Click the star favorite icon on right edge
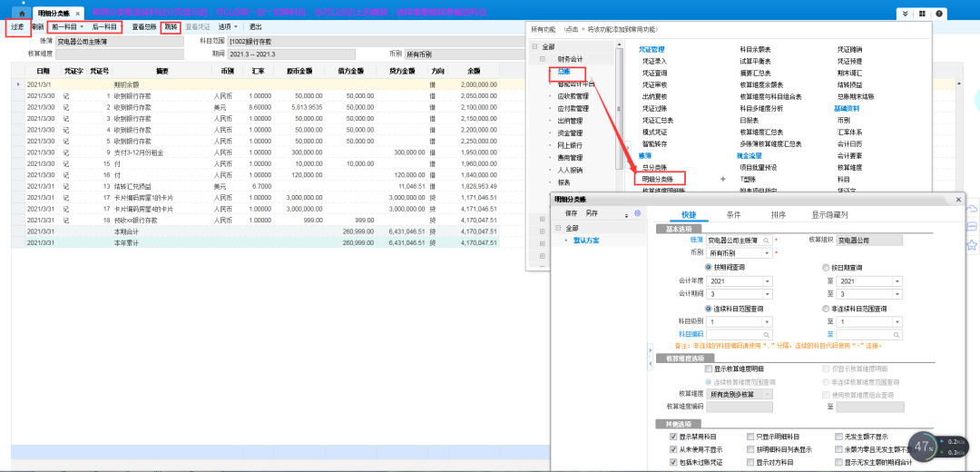Viewport: 980px width, 472px height. pyautogui.click(x=972, y=245)
